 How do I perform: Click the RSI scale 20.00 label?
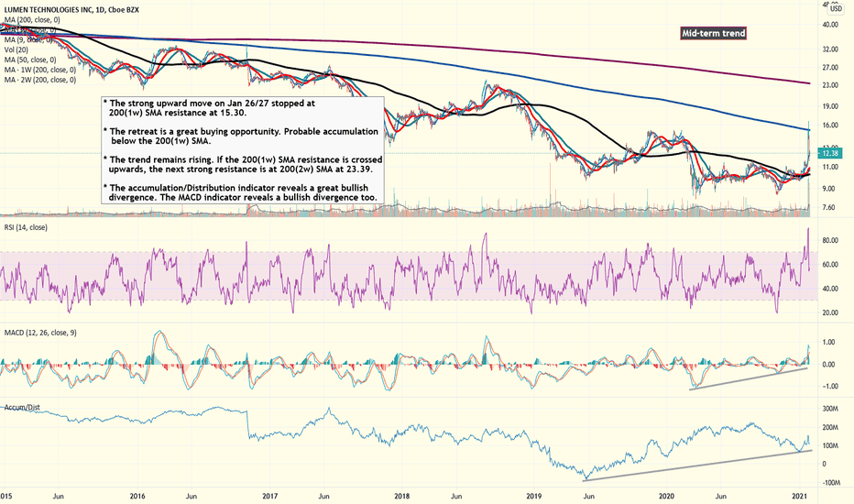click(830, 312)
